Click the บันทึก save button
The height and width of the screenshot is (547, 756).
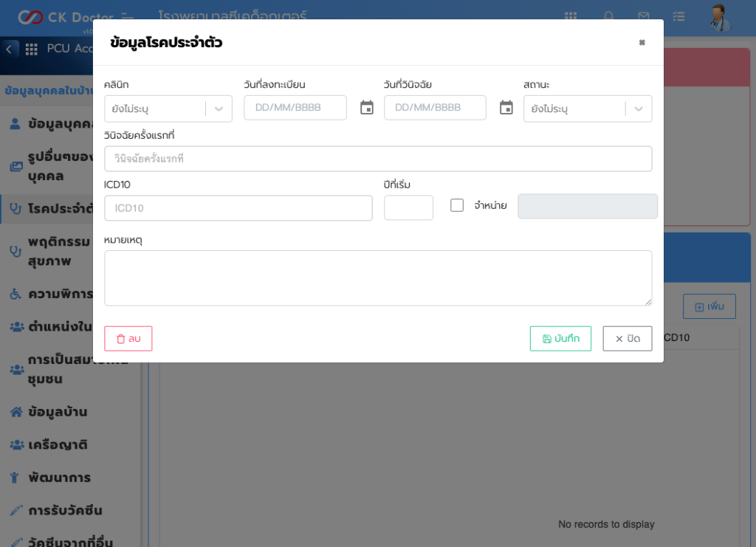click(560, 339)
